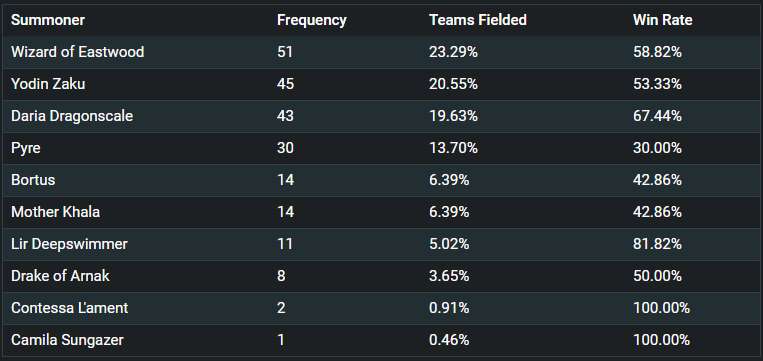Image resolution: width=763 pixels, height=361 pixels.
Task: Click the Summoner column header
Action: click(48, 20)
